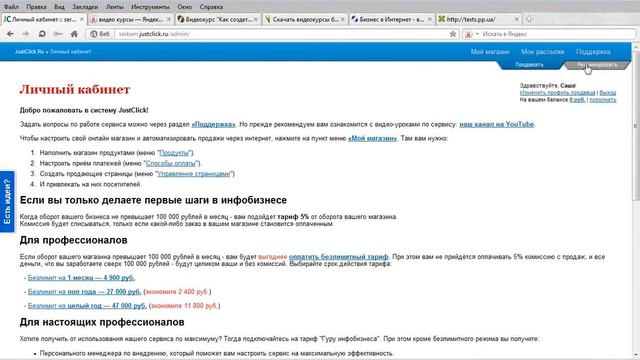Open the Инструменты menu

click(150, 7)
